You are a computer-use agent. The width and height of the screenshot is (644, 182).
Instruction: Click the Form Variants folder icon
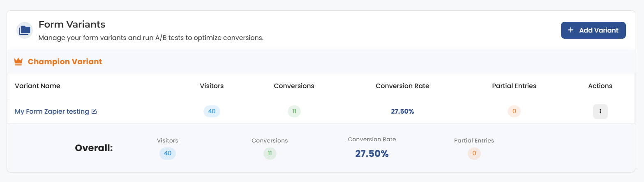tap(25, 30)
